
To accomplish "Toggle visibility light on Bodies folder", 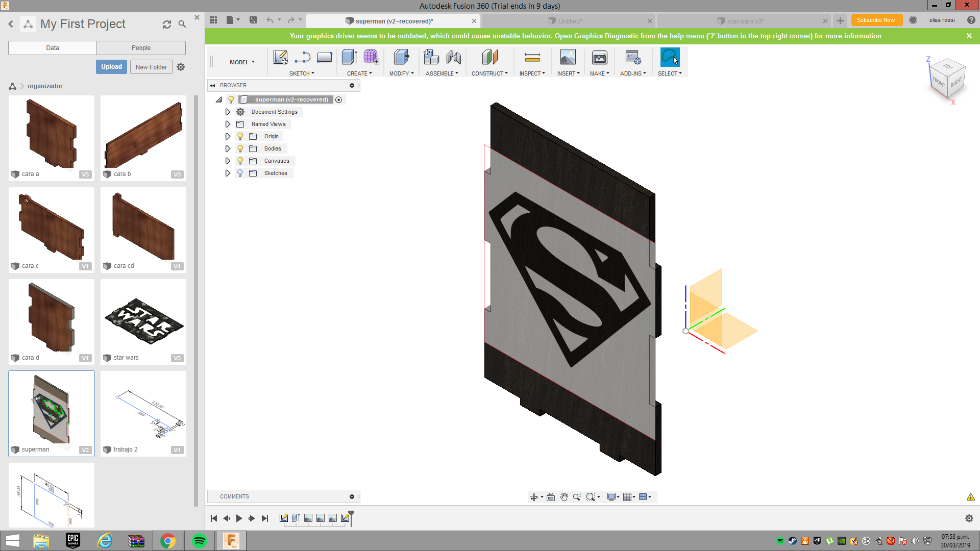I will 240,148.
